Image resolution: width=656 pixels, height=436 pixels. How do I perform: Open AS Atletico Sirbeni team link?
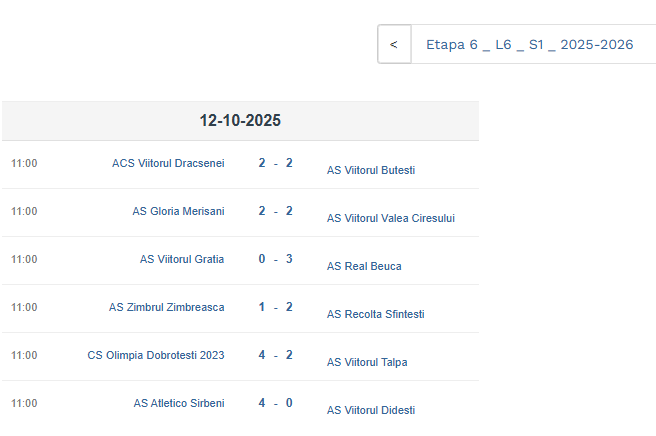coord(179,403)
